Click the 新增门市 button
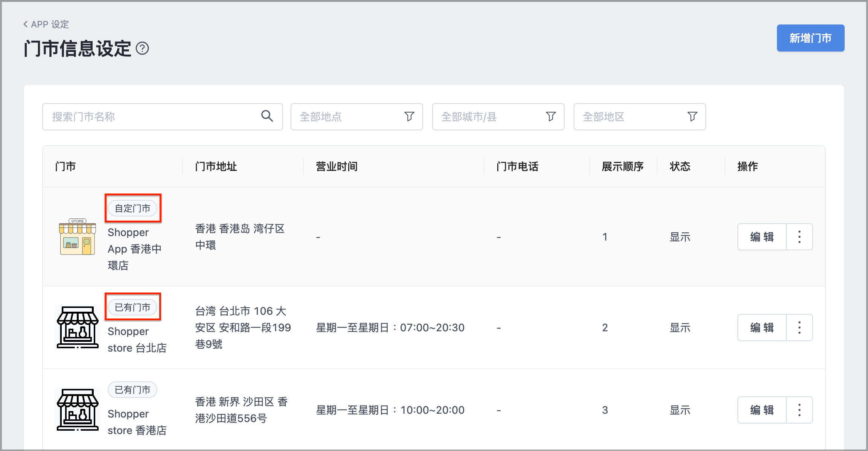Viewport: 868px width, 451px height. point(810,38)
